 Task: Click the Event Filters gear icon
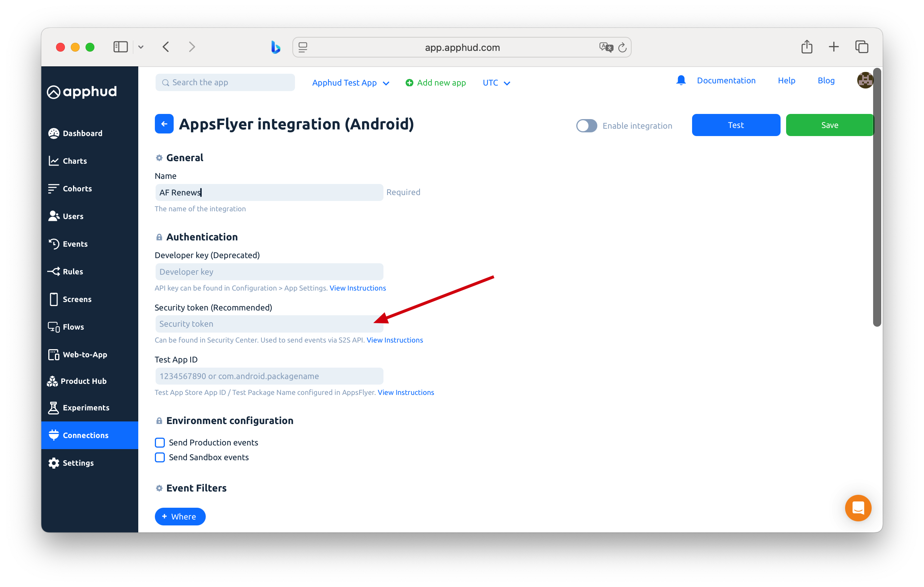point(159,488)
